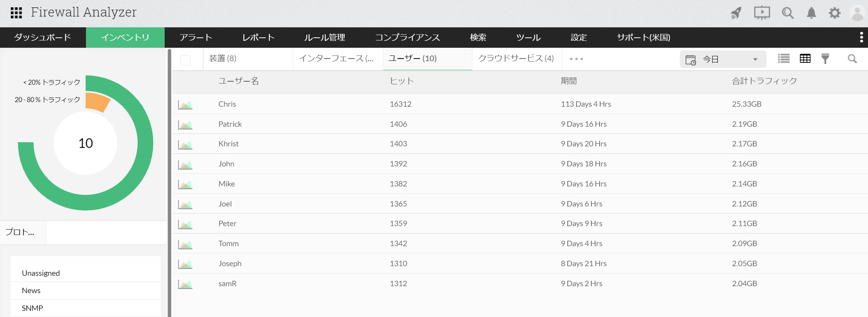Open the filter funnel icon
868x317 pixels.
click(825, 59)
